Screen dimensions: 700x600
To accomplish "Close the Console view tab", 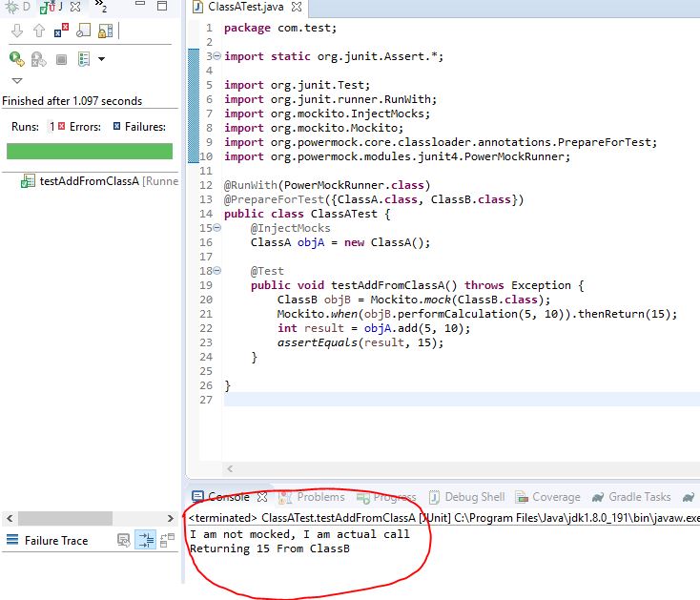I will tap(262, 497).
